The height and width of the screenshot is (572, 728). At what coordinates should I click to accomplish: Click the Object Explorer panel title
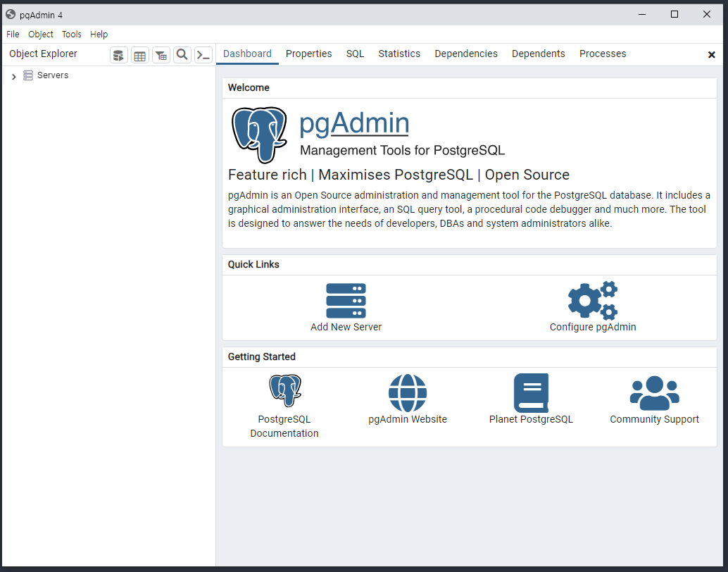(43, 54)
